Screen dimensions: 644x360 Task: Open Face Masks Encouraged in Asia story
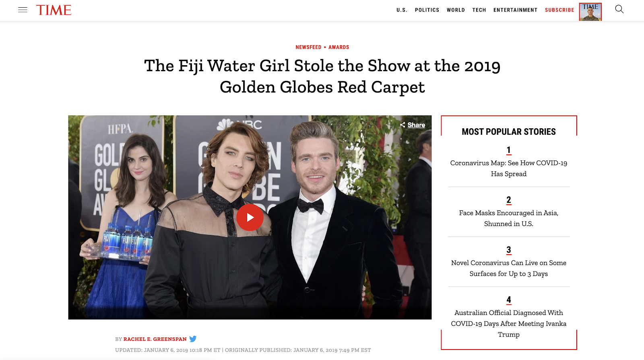509,218
